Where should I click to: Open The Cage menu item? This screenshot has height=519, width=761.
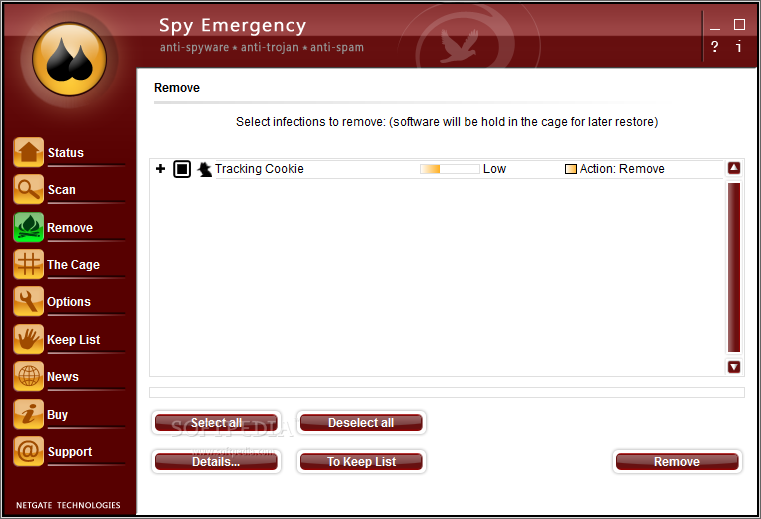tap(73, 265)
